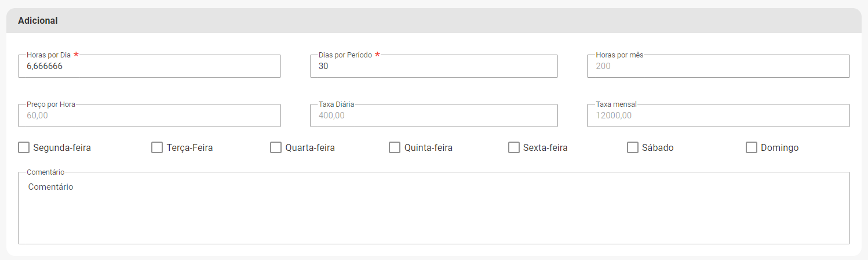Select the Quinta-feira checkbox

tap(395, 147)
